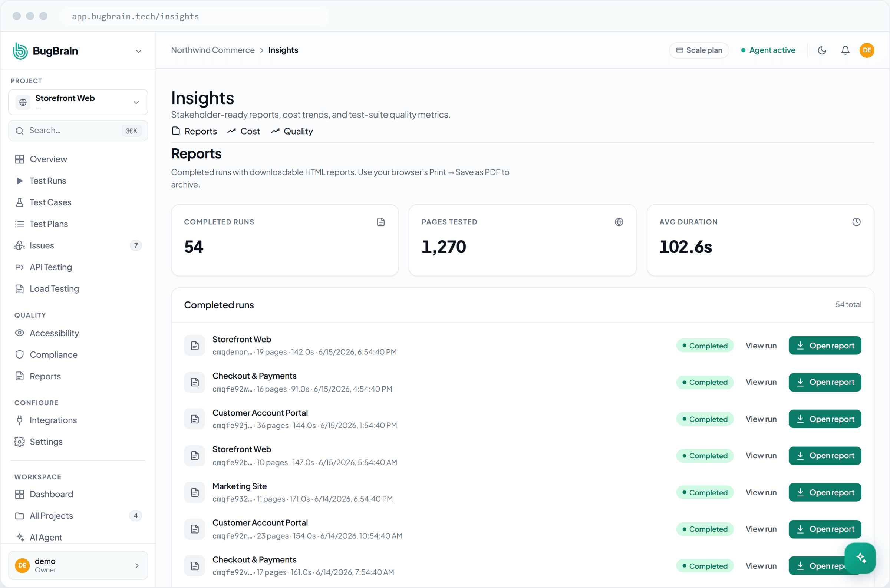This screenshot has height=588, width=890.
Task: Click the Issues count badge 7
Action: coord(136,246)
